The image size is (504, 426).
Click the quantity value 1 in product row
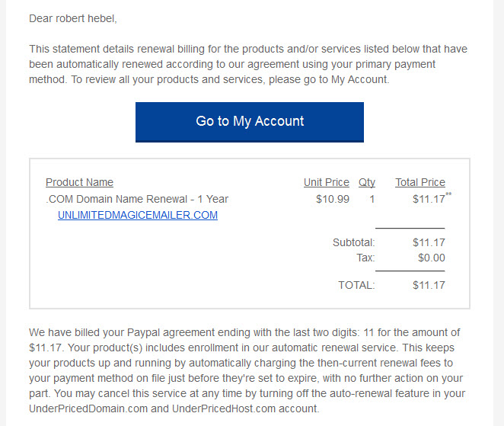point(372,199)
